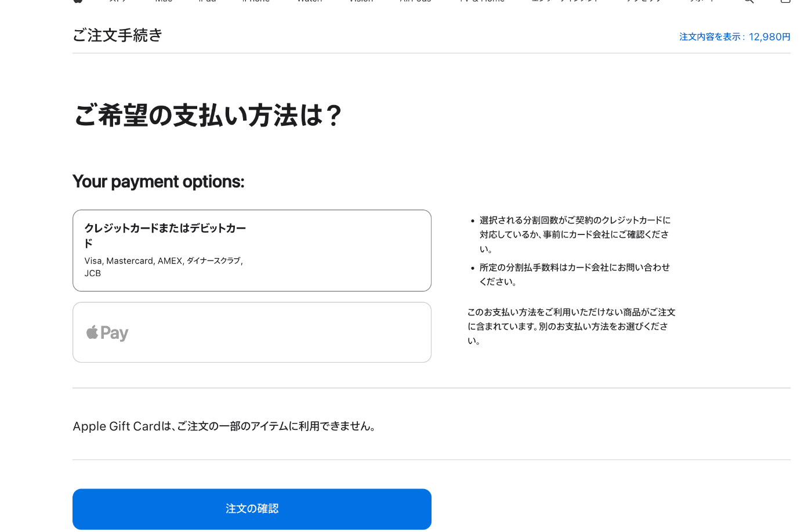Open the Watch navigation tab
The height and width of the screenshot is (532, 812).
(309, 1)
